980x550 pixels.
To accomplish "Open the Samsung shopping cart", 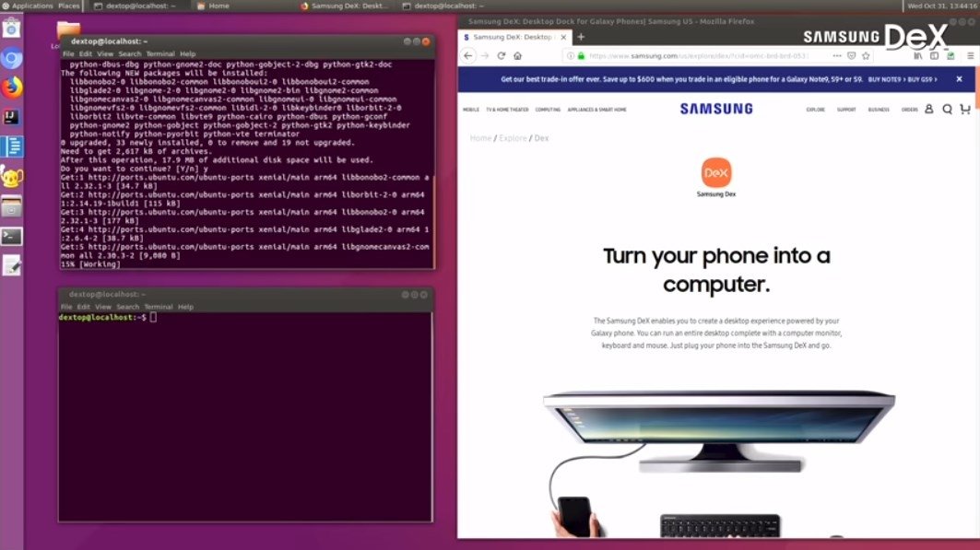I will tap(965, 110).
